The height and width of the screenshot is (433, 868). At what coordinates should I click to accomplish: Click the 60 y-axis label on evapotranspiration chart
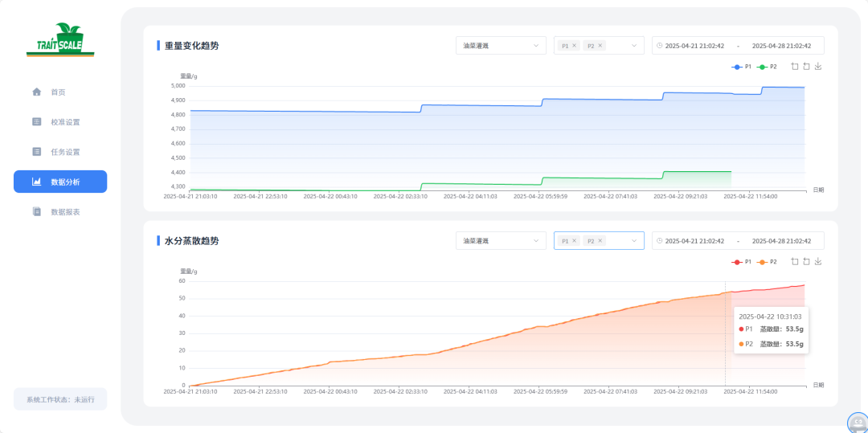click(x=182, y=281)
